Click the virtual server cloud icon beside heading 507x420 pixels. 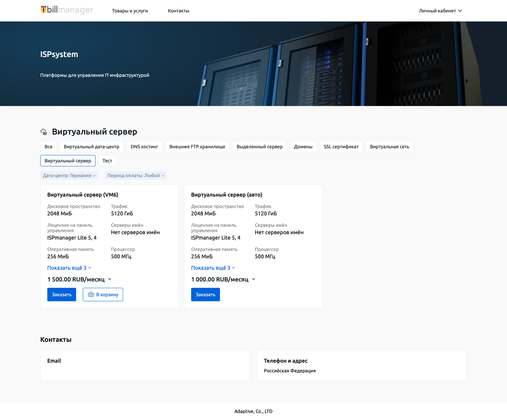click(x=44, y=132)
